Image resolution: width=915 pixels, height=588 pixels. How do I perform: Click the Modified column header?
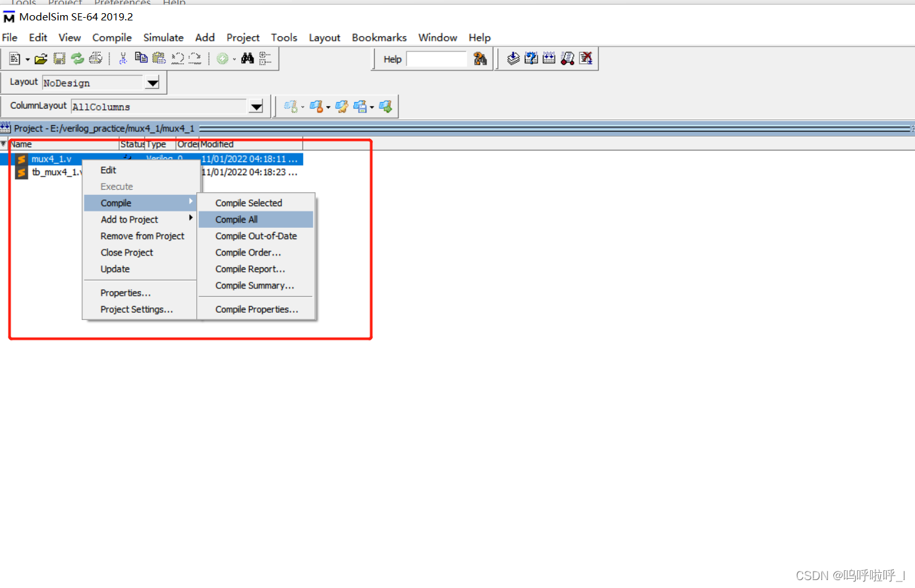[x=251, y=144]
